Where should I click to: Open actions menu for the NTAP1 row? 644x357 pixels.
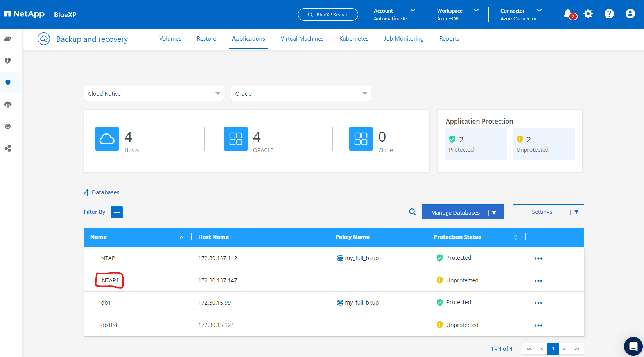pos(538,281)
